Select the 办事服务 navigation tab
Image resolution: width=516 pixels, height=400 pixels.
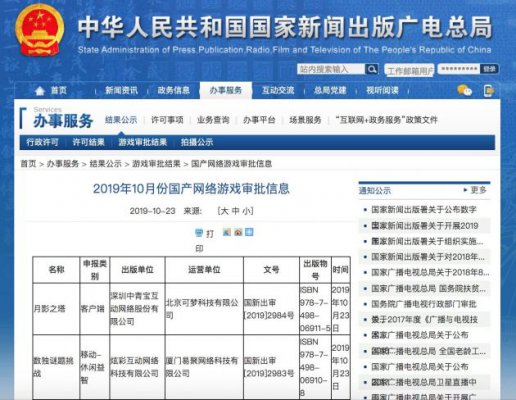226,90
